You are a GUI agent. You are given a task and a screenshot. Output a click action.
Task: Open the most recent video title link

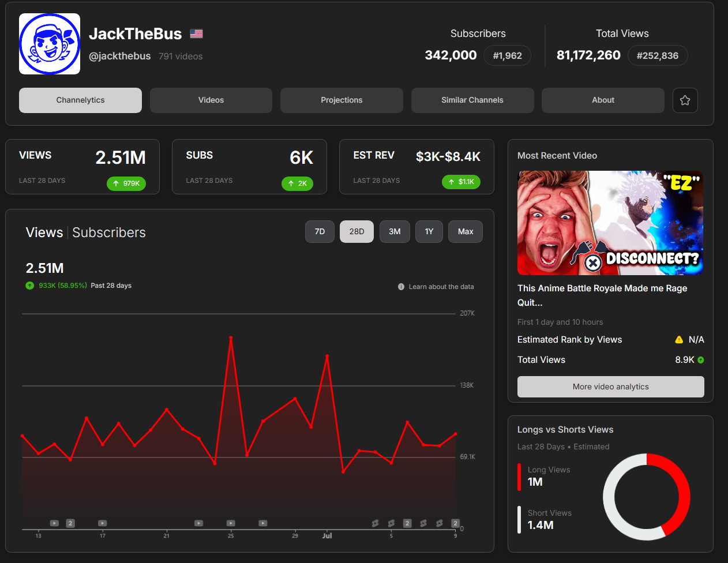coord(602,295)
